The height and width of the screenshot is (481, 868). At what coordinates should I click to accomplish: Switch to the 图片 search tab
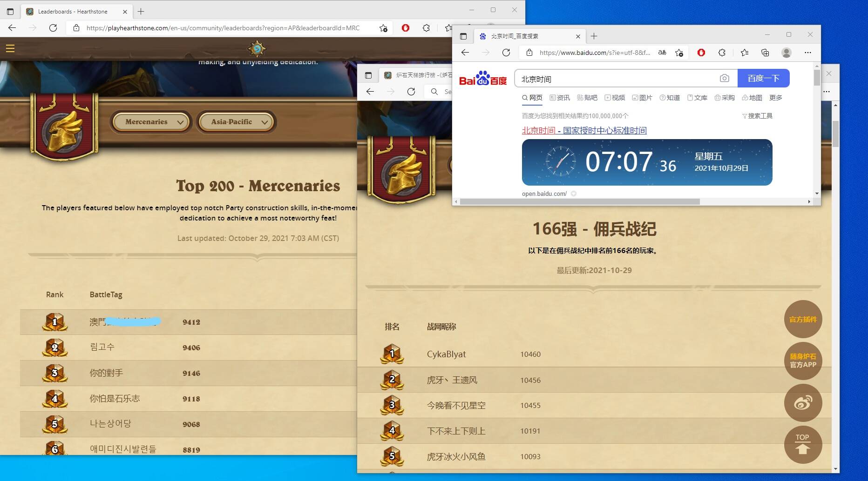coord(642,98)
